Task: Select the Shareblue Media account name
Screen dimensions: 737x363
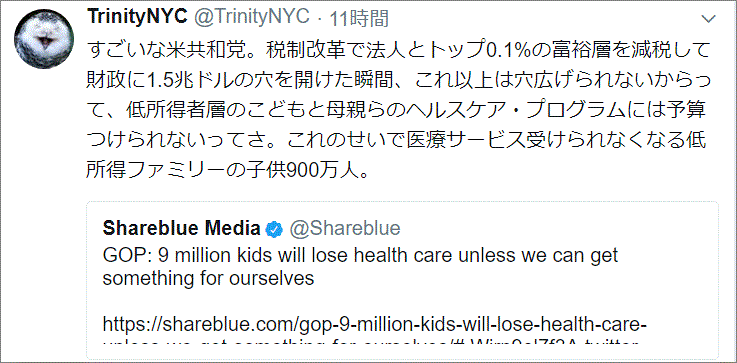Action: [x=182, y=229]
